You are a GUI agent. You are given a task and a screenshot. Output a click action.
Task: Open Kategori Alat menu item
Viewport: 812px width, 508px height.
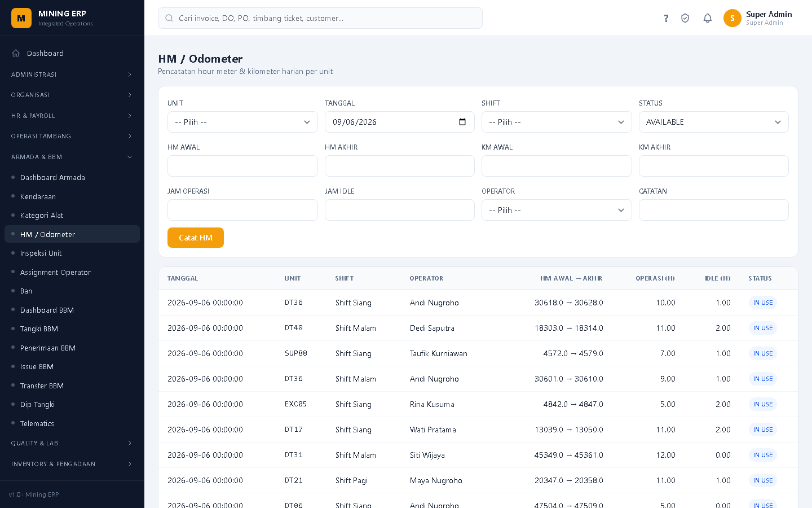click(x=72, y=215)
